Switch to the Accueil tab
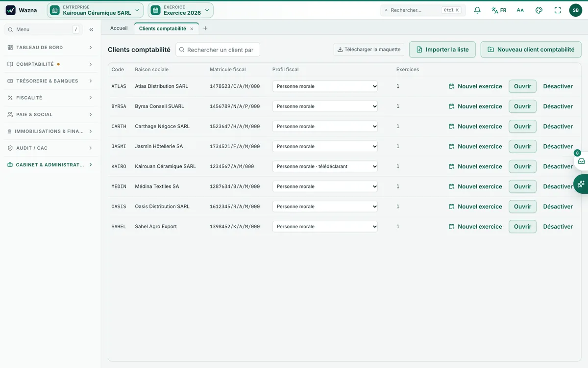588x368 pixels. point(119,28)
